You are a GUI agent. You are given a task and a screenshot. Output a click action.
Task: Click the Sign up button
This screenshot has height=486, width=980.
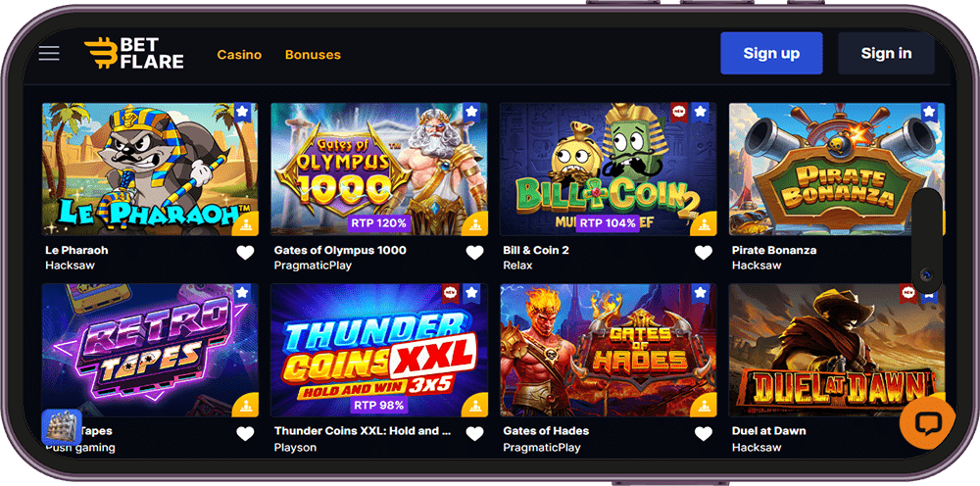pos(771,54)
